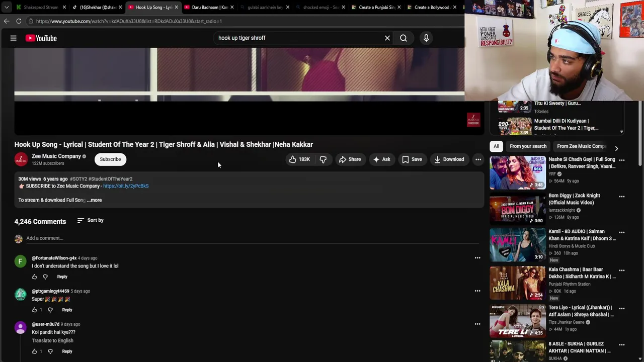644x362 pixels.
Task: Expand description with ...more
Action: click(94, 200)
